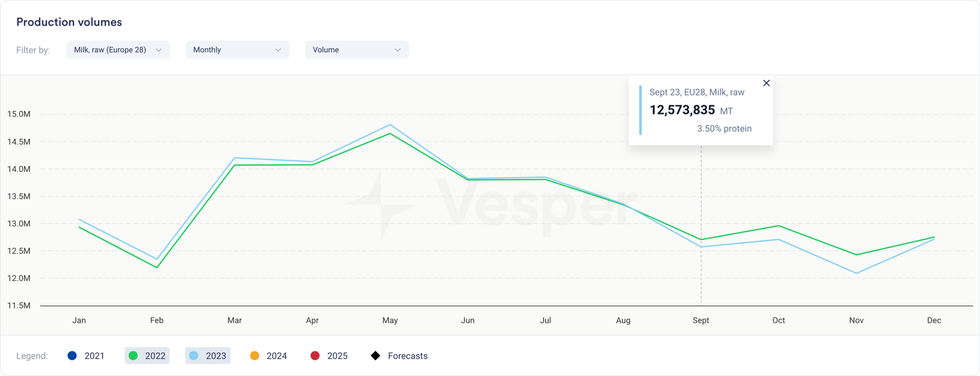Click the chevron arrow beside Volume
The image size is (980, 376).
point(398,50)
